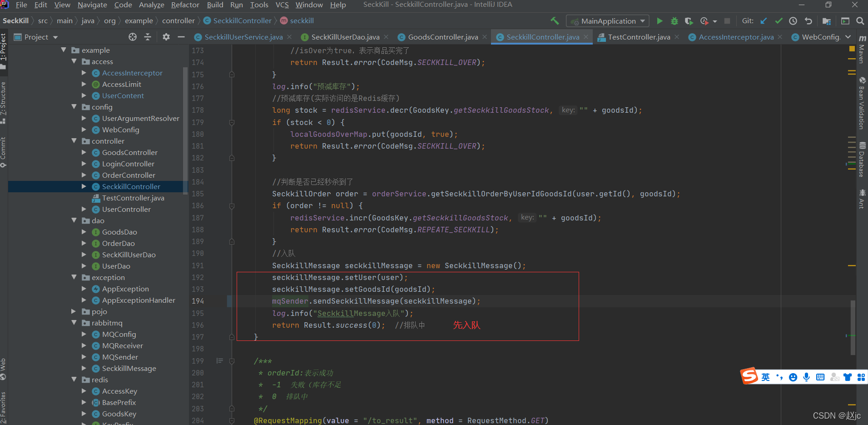This screenshot has height=425, width=868.
Task: Click the Profiler run icon
Action: tap(704, 21)
